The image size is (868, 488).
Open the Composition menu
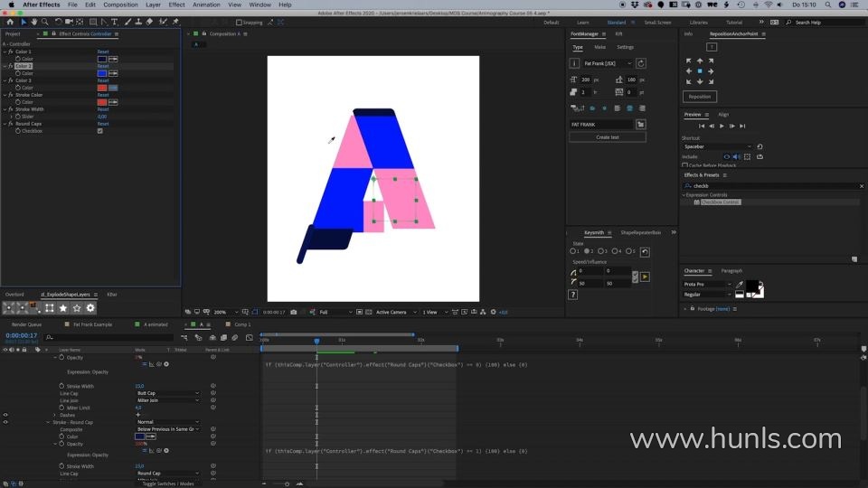(x=120, y=5)
